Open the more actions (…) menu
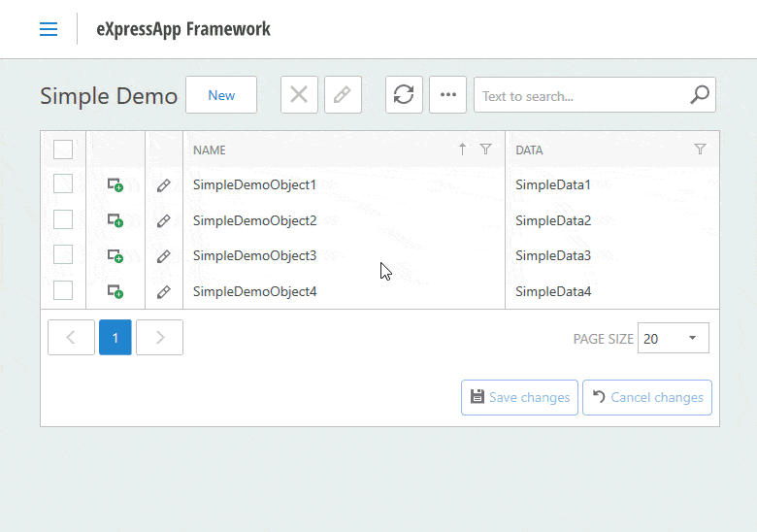 (x=447, y=95)
